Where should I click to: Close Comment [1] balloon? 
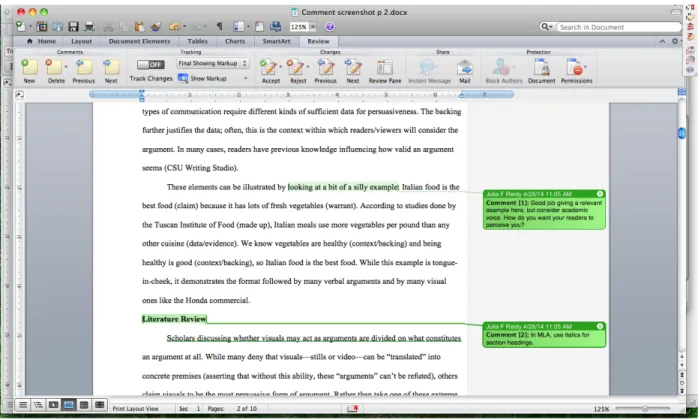[600, 194]
